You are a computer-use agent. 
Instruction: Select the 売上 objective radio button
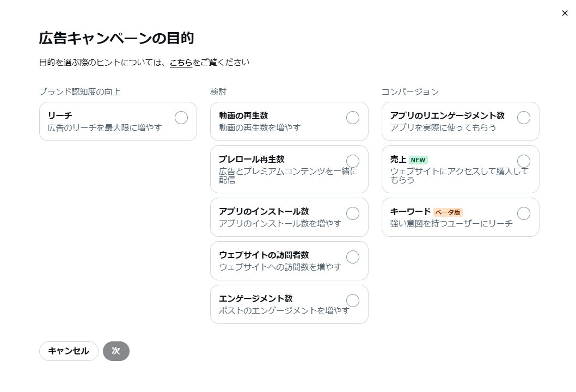click(x=523, y=161)
